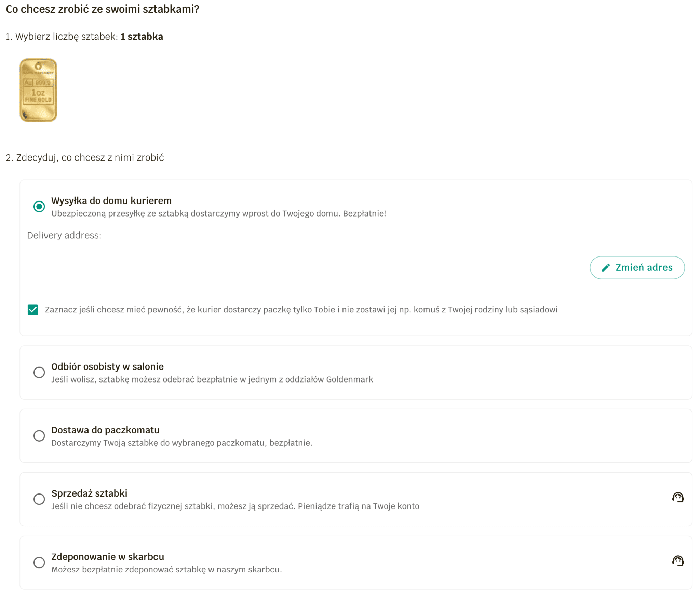Viewport: 700px width, 598px height.
Task: Click the Zdeponowanie w skarbcu option title
Action: pos(108,557)
